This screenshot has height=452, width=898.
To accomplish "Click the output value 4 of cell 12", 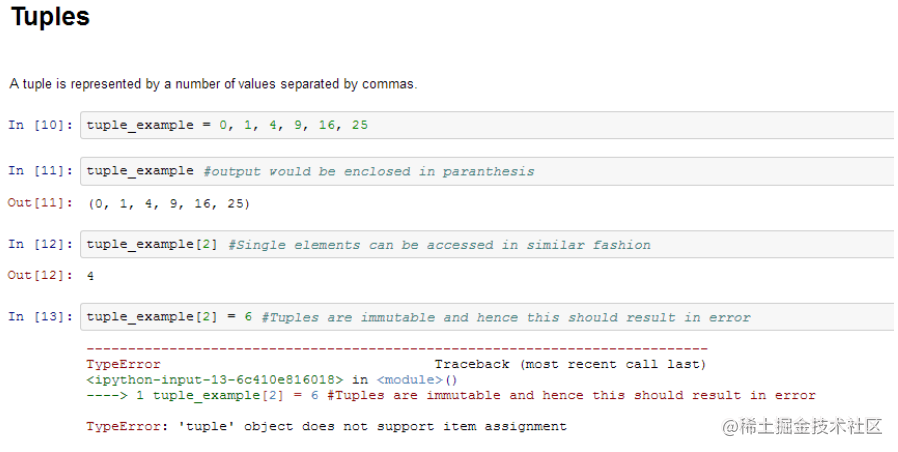I will pyautogui.click(x=90, y=276).
